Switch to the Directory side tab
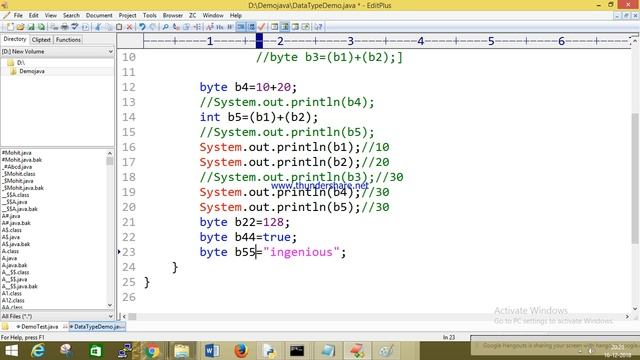This screenshot has width=640, height=360. [x=15, y=39]
